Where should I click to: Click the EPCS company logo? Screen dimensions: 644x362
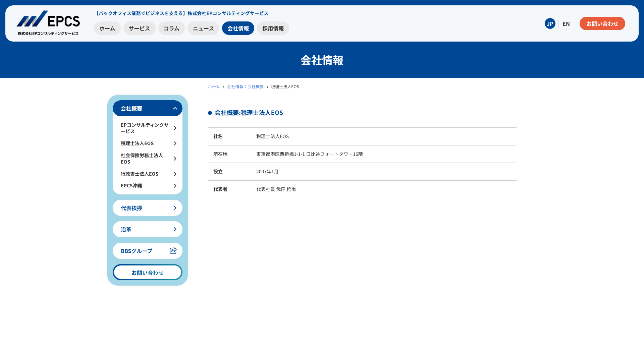(x=48, y=23)
